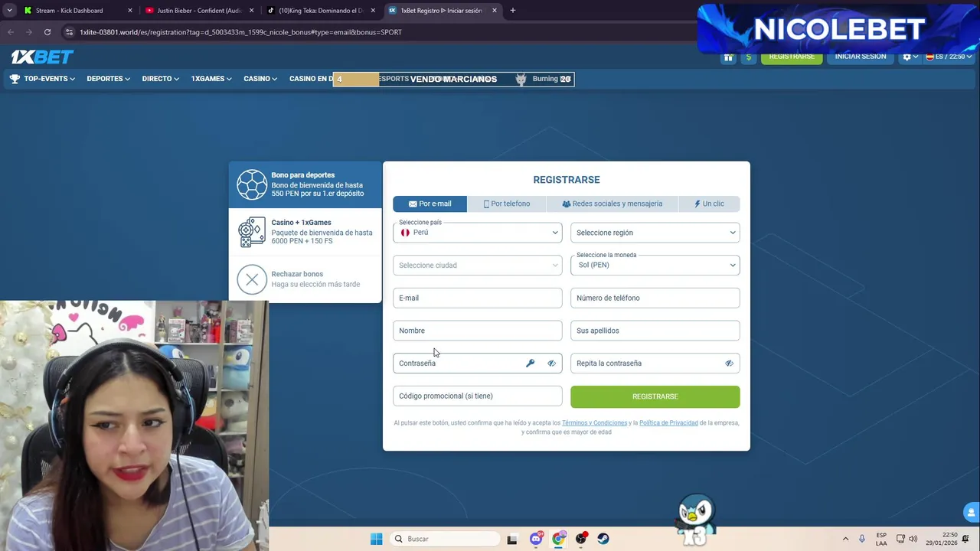980x551 pixels.
Task: Click the Nombre input field
Action: [477, 331]
